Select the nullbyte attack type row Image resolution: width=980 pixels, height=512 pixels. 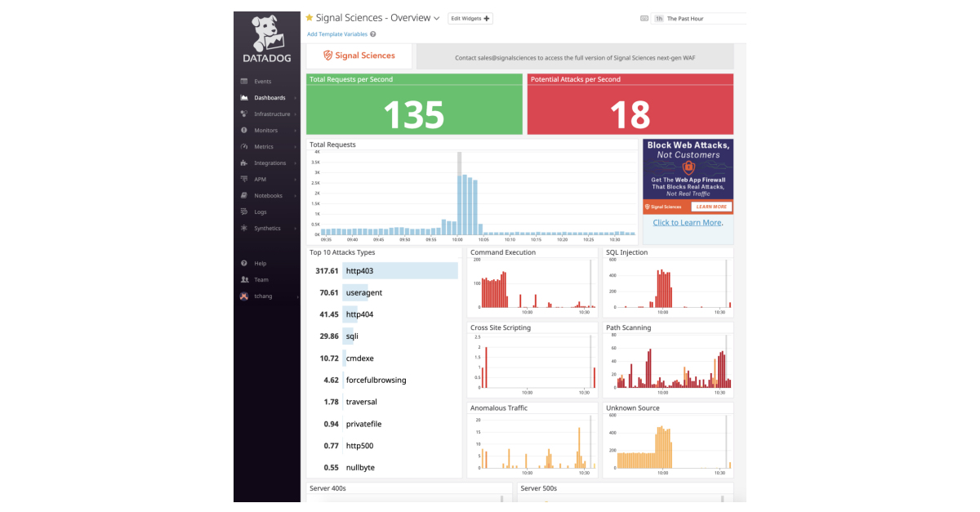[382, 468]
